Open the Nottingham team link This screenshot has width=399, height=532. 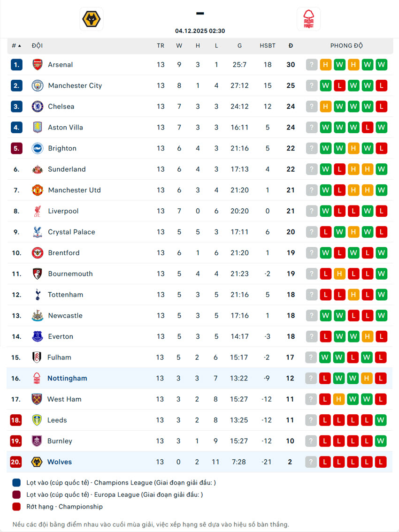pos(67,379)
